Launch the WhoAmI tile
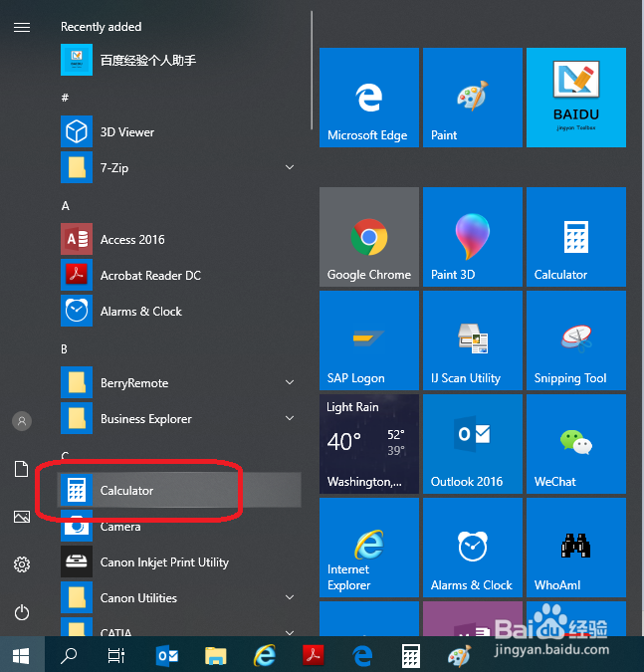This screenshot has width=644, height=672. [x=576, y=548]
